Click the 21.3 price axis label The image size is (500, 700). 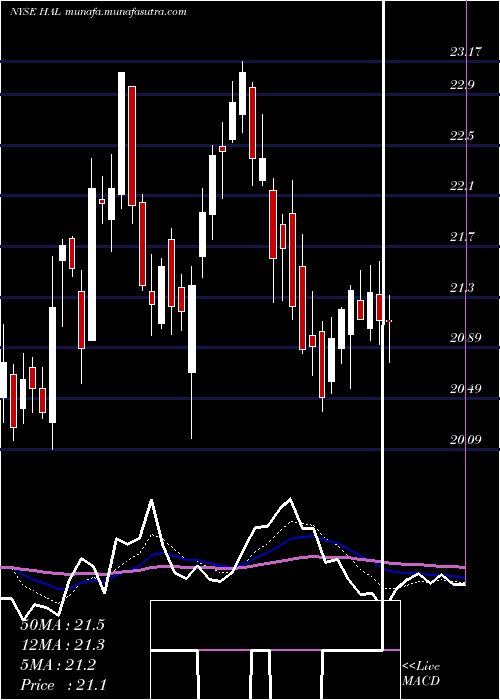coord(462,288)
